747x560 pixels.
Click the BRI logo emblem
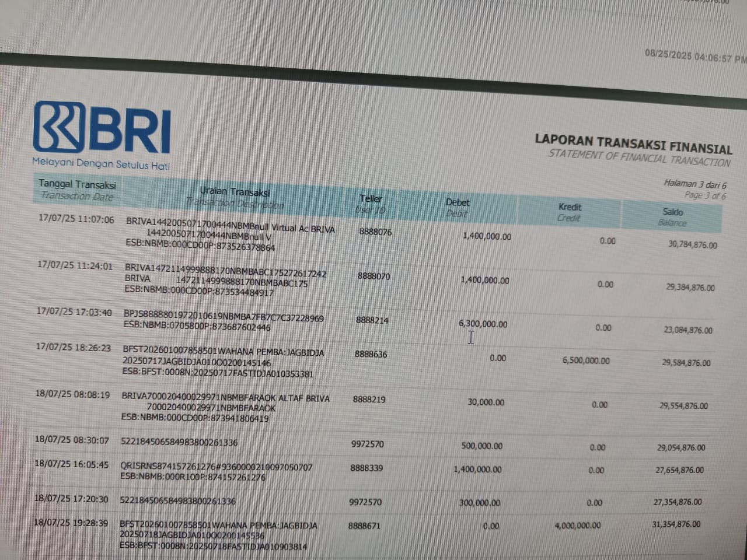pyautogui.click(x=58, y=127)
